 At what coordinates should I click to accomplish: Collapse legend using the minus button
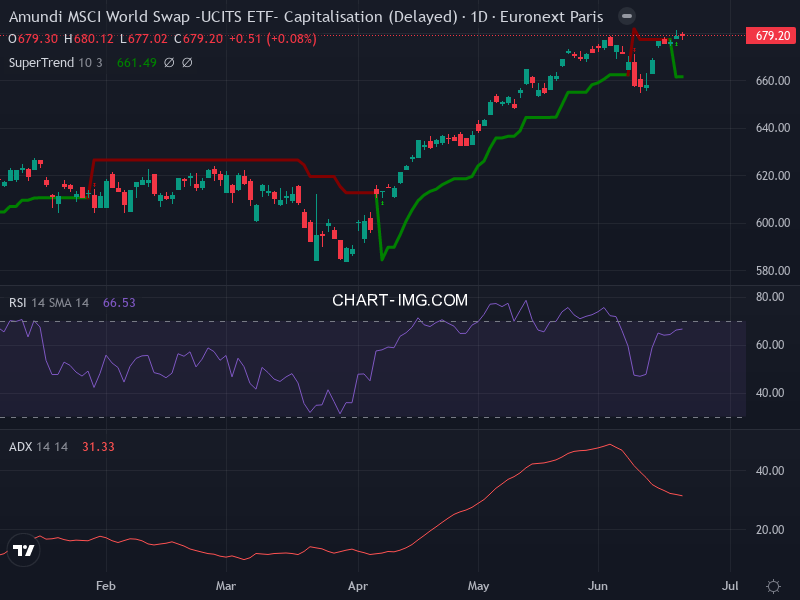tap(627, 16)
